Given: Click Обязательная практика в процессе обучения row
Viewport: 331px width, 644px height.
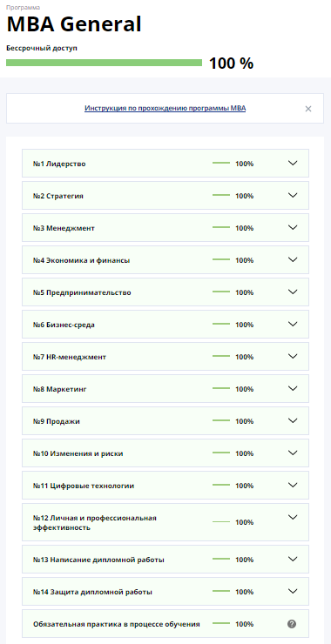Looking at the screenshot, I should [165, 624].
